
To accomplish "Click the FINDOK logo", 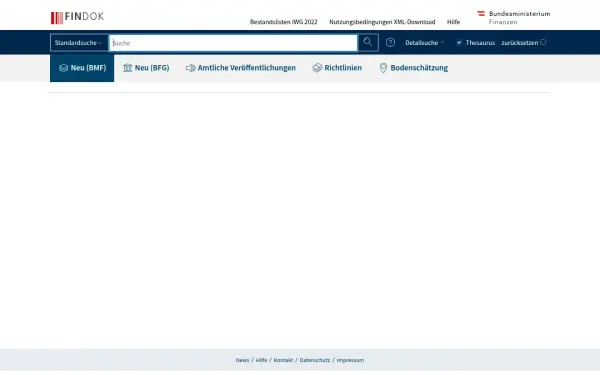I will click(77, 18).
